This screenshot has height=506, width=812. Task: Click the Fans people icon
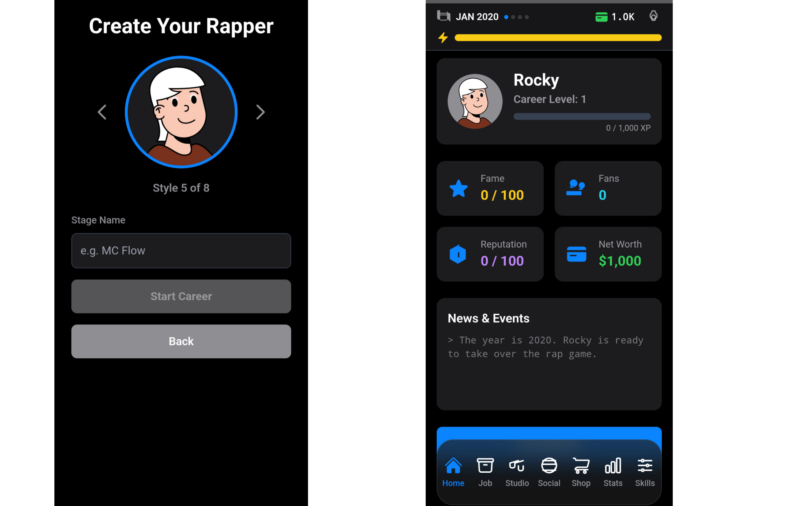pyautogui.click(x=575, y=187)
